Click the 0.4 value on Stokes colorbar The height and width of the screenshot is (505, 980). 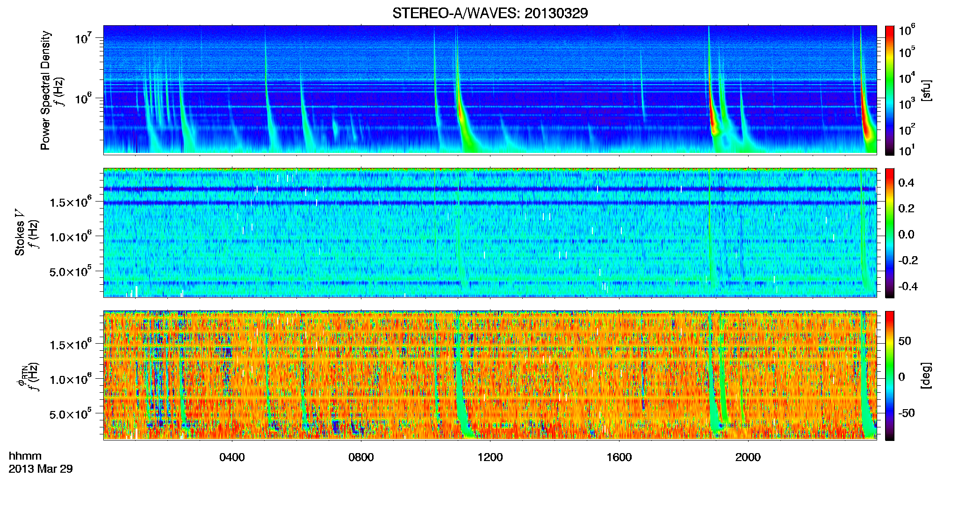(x=906, y=183)
